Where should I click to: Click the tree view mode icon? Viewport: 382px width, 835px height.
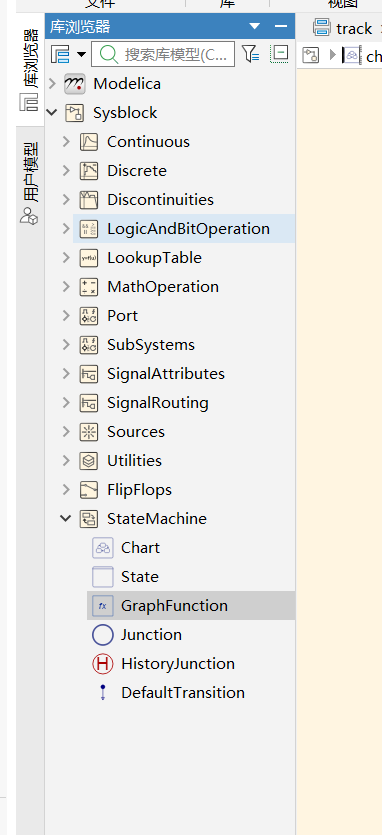coord(61,54)
